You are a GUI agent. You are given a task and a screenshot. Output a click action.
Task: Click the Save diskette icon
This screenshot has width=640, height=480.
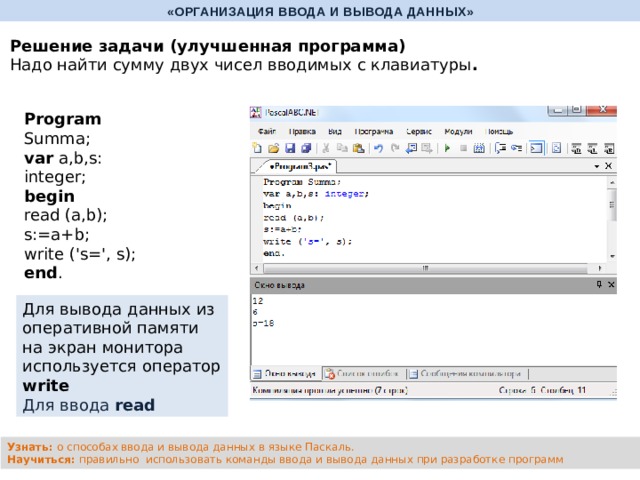coord(290,148)
